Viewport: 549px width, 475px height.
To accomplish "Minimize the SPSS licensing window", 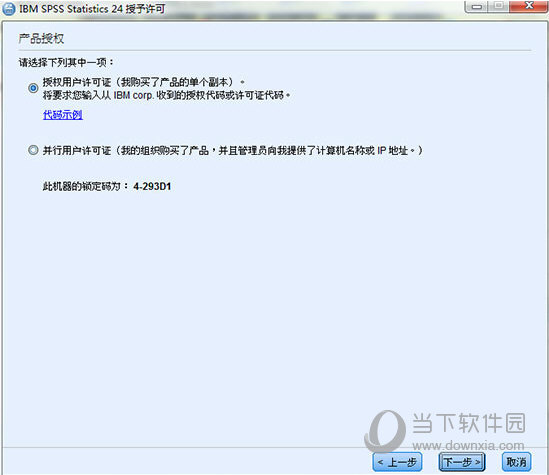I will coord(477,6).
